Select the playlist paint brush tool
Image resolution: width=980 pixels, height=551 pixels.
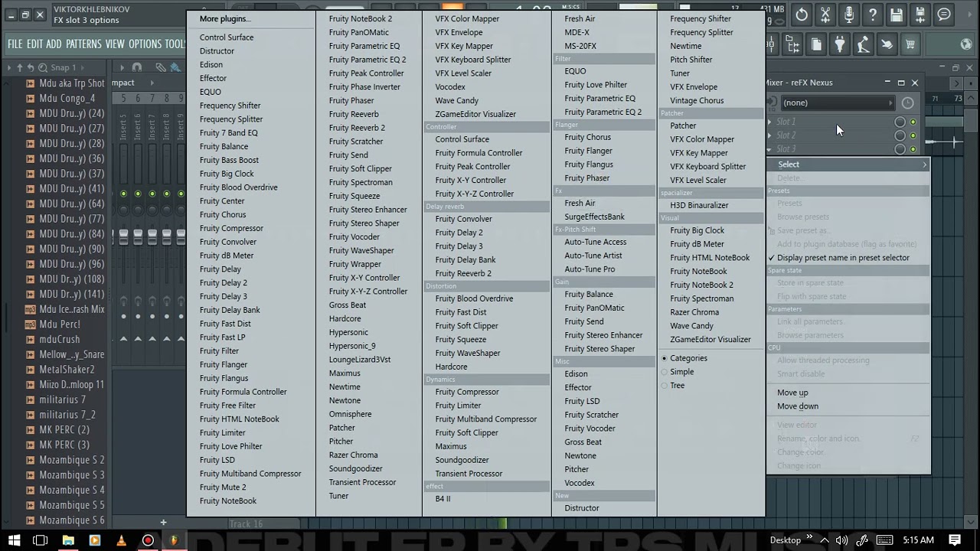(x=175, y=67)
